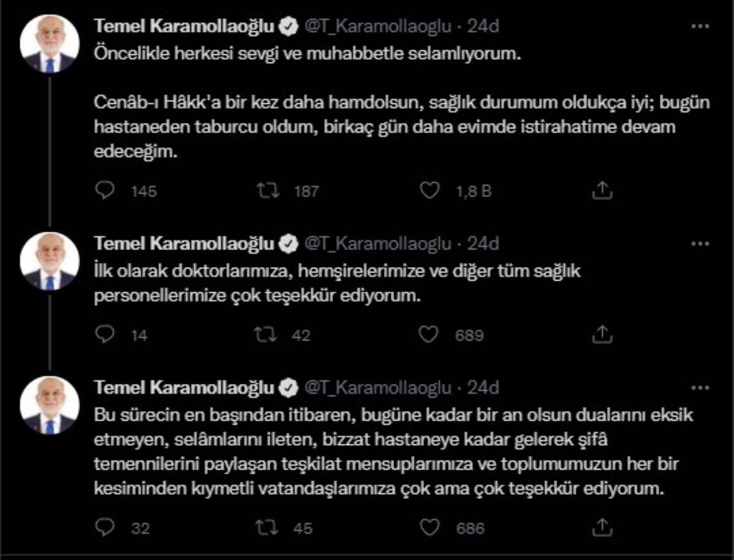
Task: Share the first tweet about hospital discharge
Action: pos(602,191)
